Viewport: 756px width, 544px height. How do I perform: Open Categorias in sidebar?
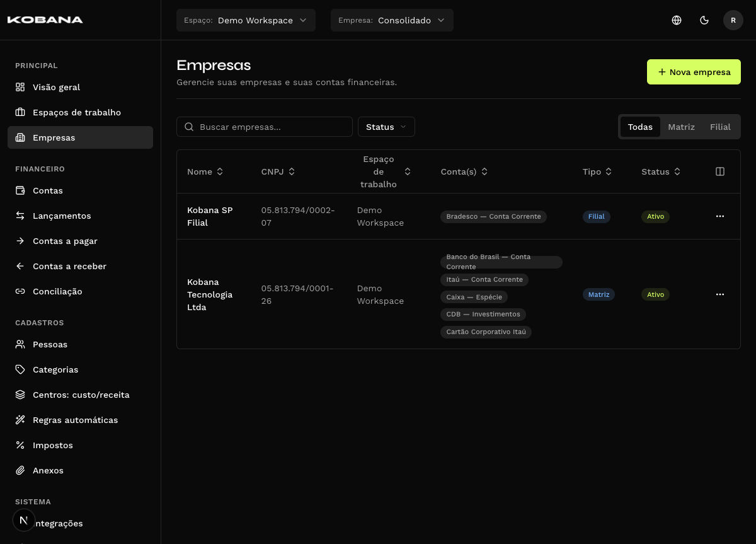pyautogui.click(x=80, y=369)
